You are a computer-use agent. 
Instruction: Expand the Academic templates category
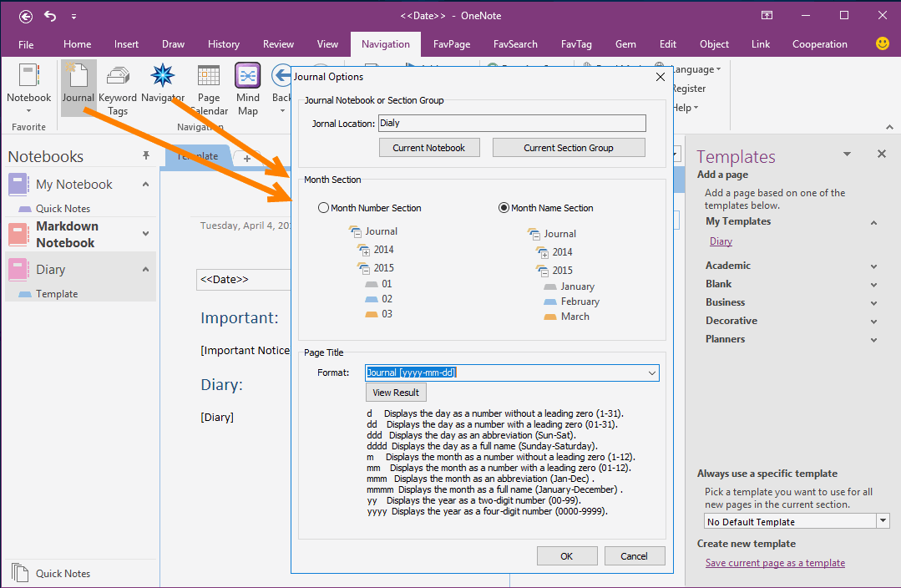tap(873, 266)
